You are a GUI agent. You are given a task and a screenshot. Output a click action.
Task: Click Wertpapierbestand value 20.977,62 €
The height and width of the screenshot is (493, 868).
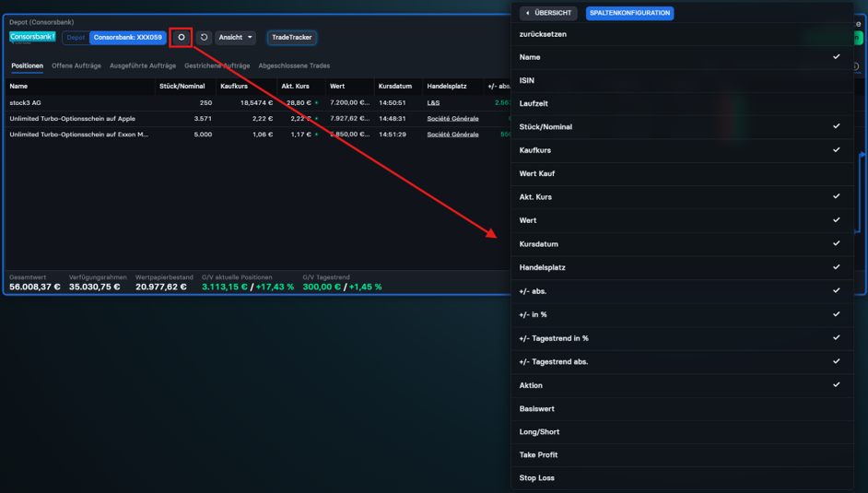tap(161, 287)
